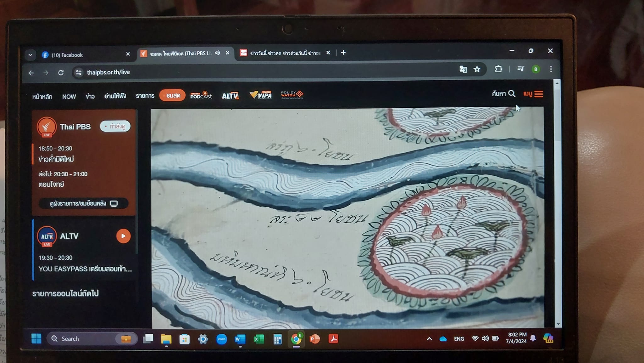Close the ข่าววันนี้ news tab

[328, 53]
